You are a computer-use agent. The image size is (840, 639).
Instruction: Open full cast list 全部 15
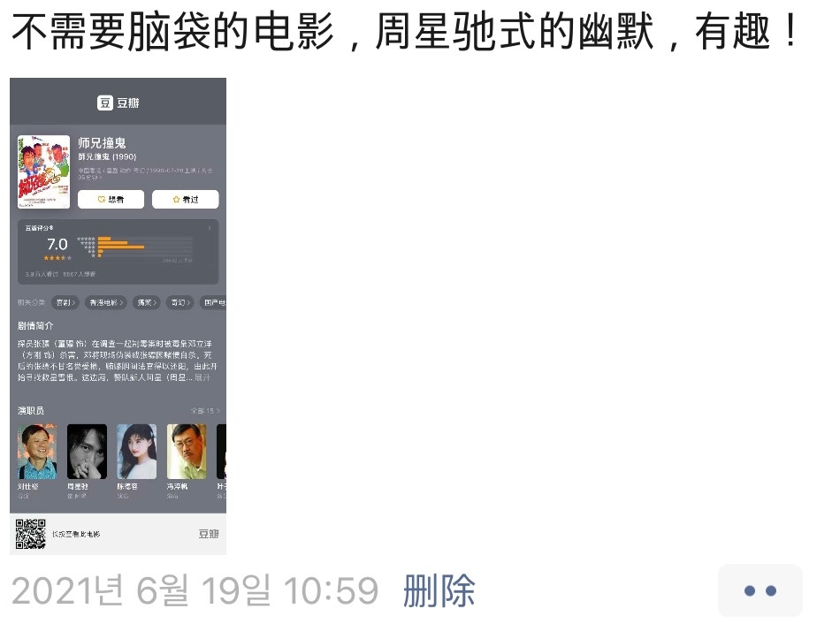click(205, 411)
